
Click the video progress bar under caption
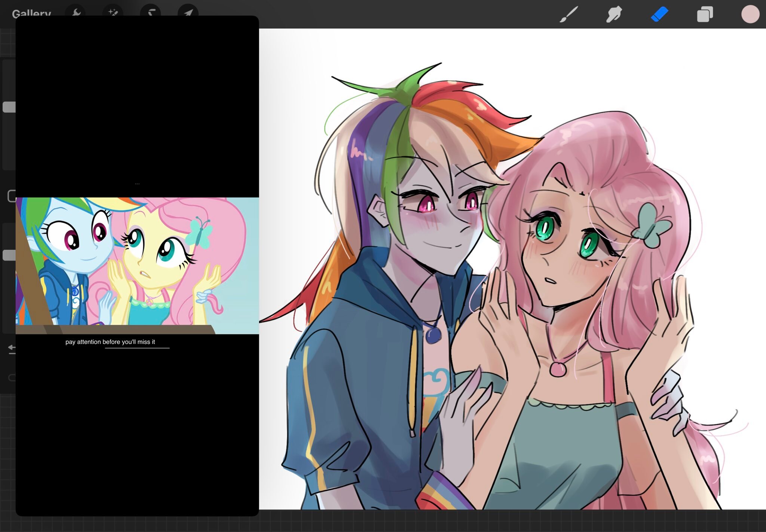click(x=137, y=348)
